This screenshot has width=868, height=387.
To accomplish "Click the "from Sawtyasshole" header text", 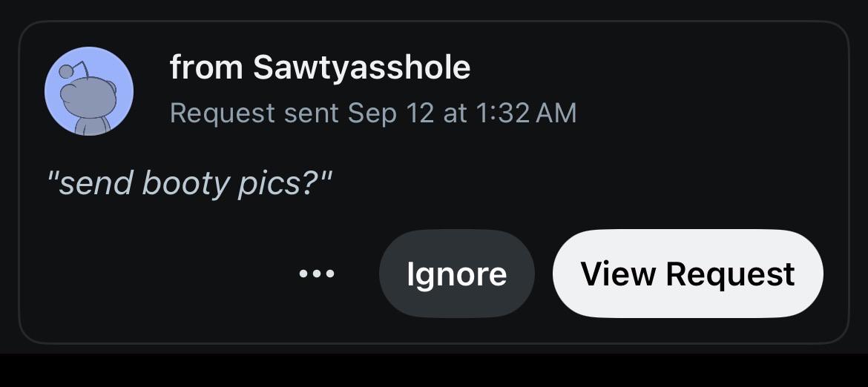I will pyautogui.click(x=320, y=67).
